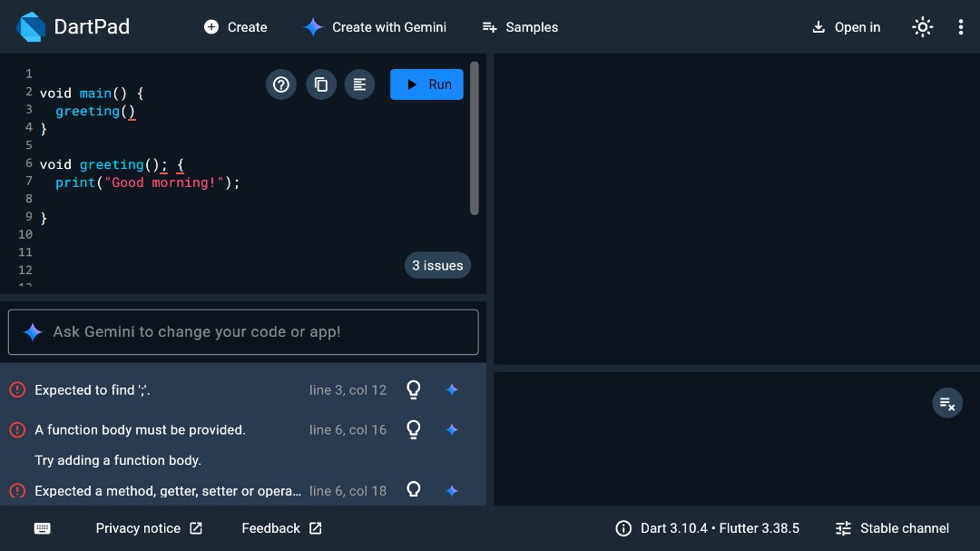Viewport: 980px width, 551px height.
Task: Click the DartPad logo icon
Action: tap(31, 27)
